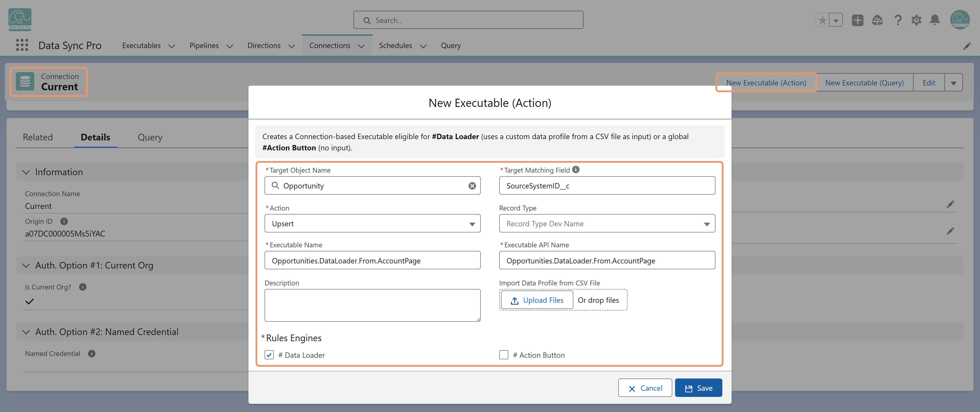Enable the # Action Button checkbox
Screen dimensions: 980x412
pyautogui.click(x=504, y=355)
